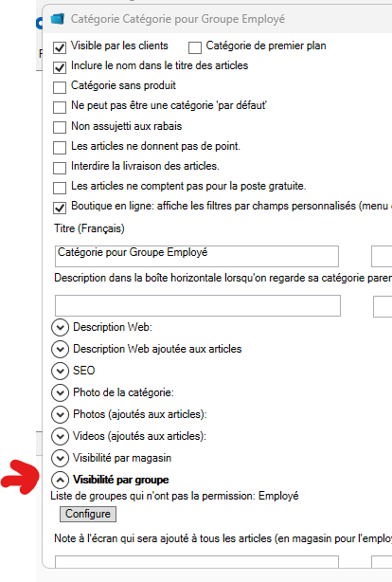Check Les articles ne donnent pas de point
This screenshot has height=582, width=392.
pyautogui.click(x=60, y=148)
